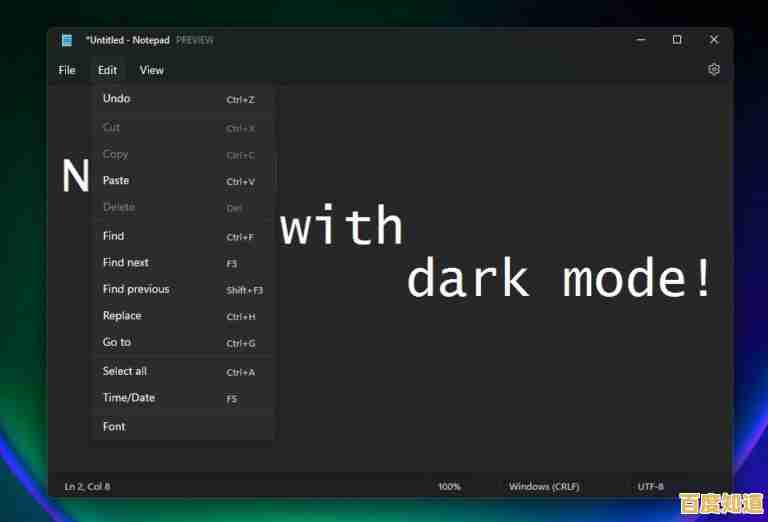The width and height of the screenshot is (768, 522).
Task: Click the UTF-8 encoding indicator
Action: pos(650,486)
